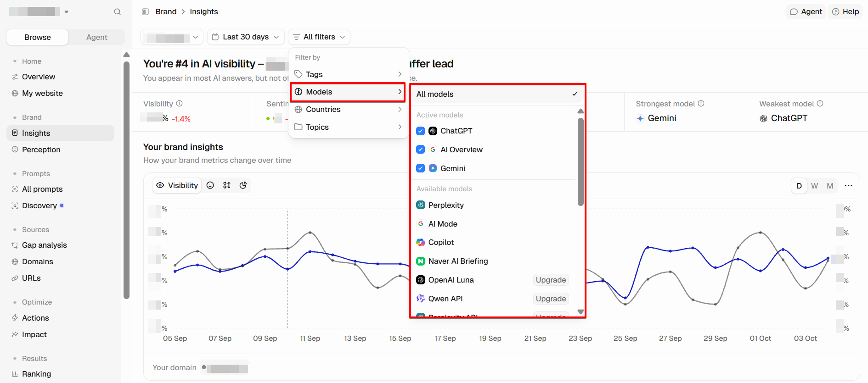Click the Agent button in header
The width and height of the screenshot is (868, 383).
806,12
